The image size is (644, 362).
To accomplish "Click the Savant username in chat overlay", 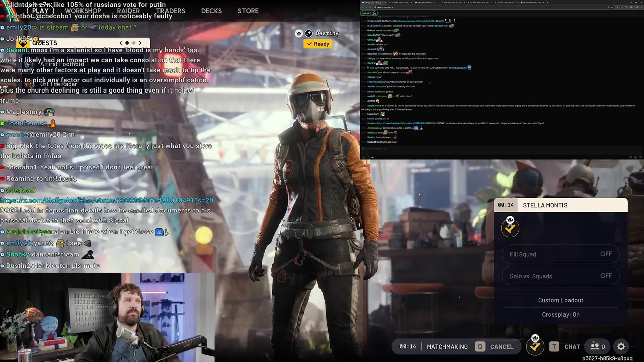I will 18,50.
